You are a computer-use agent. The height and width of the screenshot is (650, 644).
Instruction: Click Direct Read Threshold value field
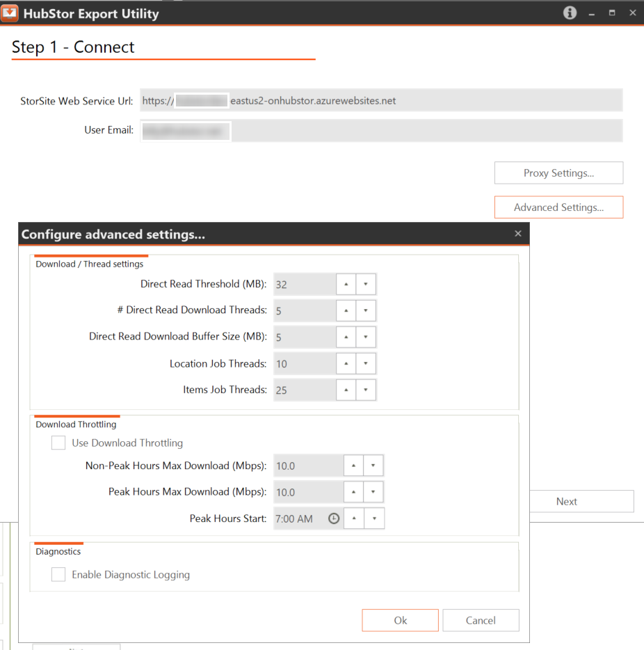(305, 285)
